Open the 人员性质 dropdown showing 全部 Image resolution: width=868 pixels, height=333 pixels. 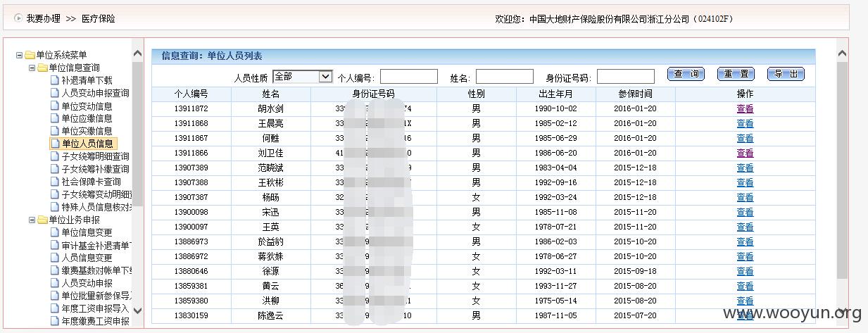302,76
